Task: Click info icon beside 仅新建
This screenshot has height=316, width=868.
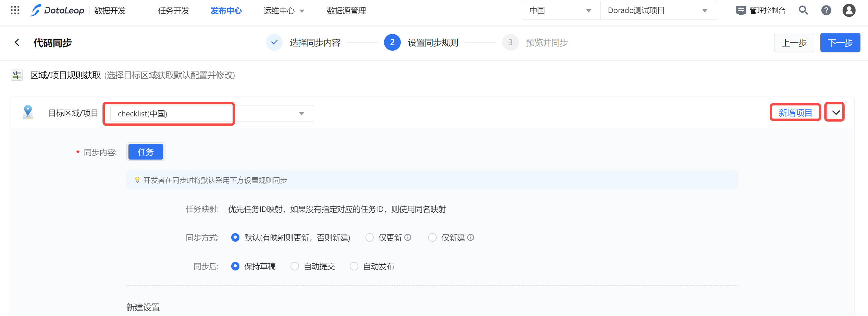Action: [471, 237]
